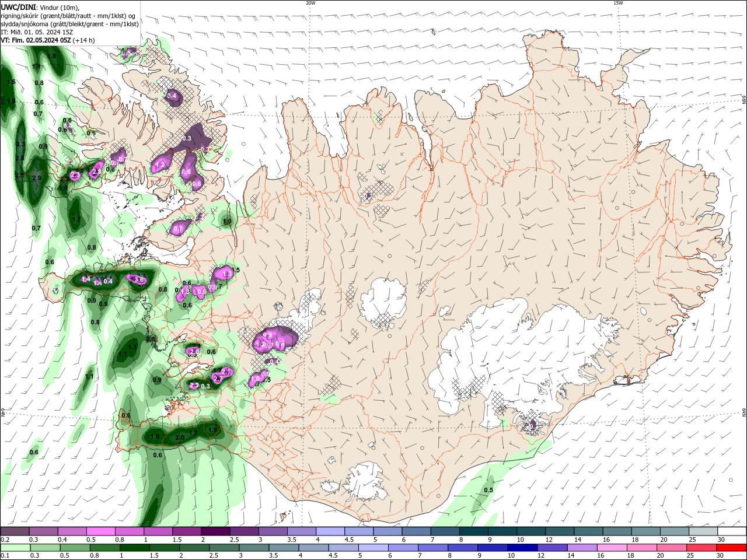Screen dimensions: 747x560
Task: Click the 1.8 rain value in the top-left corner
Action: tap(51, 57)
